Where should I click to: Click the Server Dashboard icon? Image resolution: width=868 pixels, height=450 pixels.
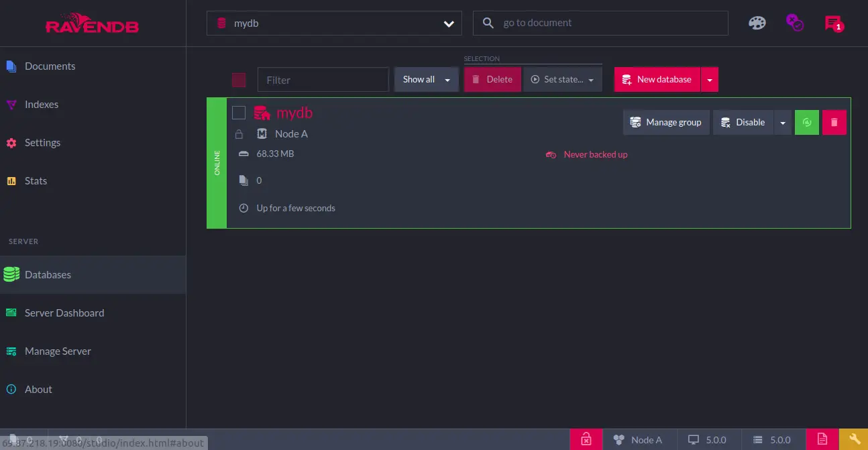[11, 313]
